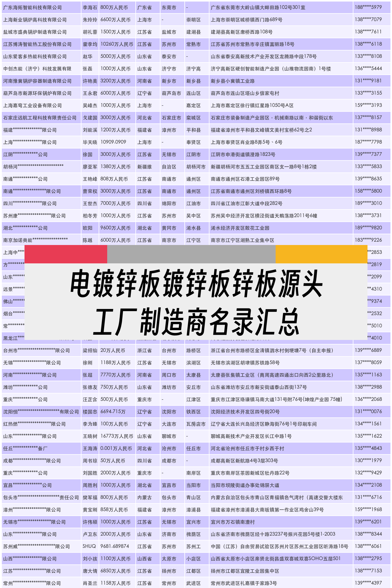Screen dimensions: 392x588
Task: Select capital value 16773万人民币
Action: tap(117, 436)
